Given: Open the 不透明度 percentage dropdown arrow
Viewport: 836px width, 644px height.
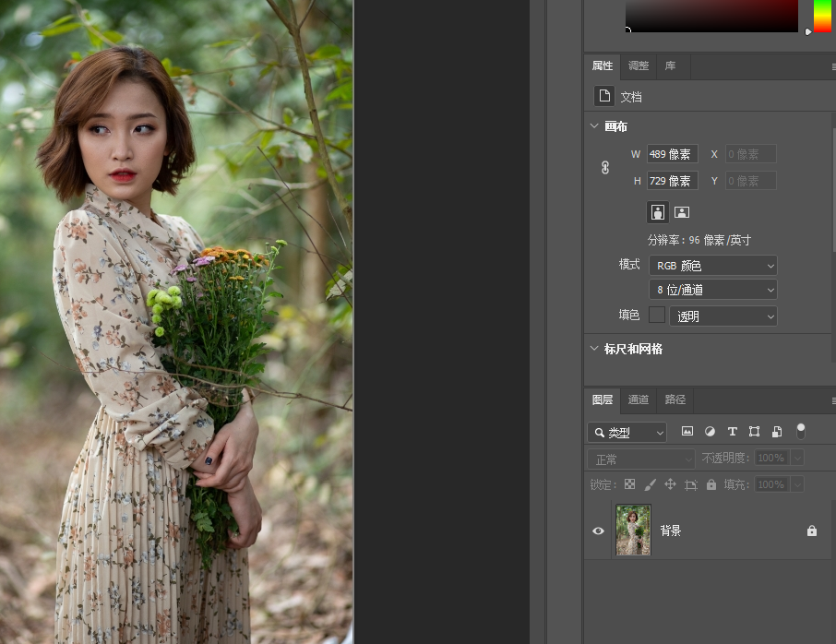Looking at the screenshot, I should coord(797,458).
